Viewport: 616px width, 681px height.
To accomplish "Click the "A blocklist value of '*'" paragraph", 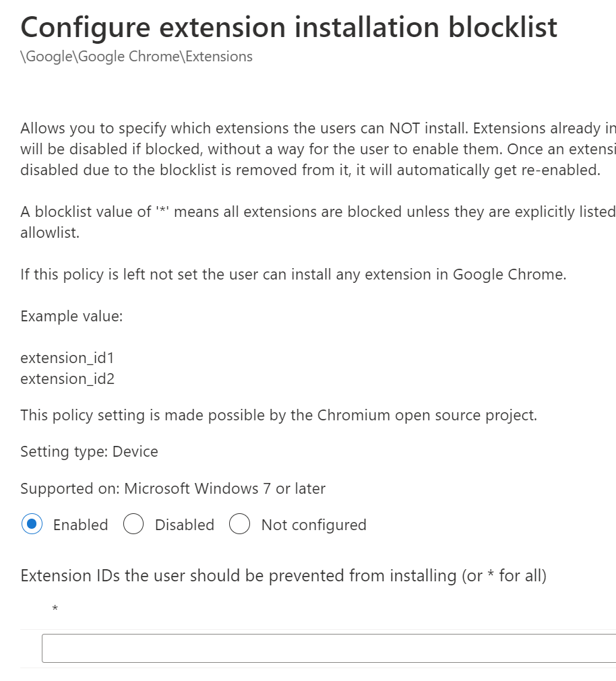I will coord(317,212).
